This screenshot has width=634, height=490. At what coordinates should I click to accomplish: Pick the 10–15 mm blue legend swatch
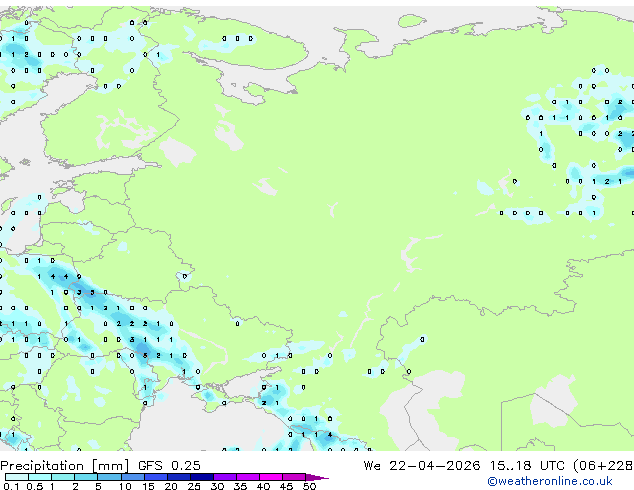point(132,477)
